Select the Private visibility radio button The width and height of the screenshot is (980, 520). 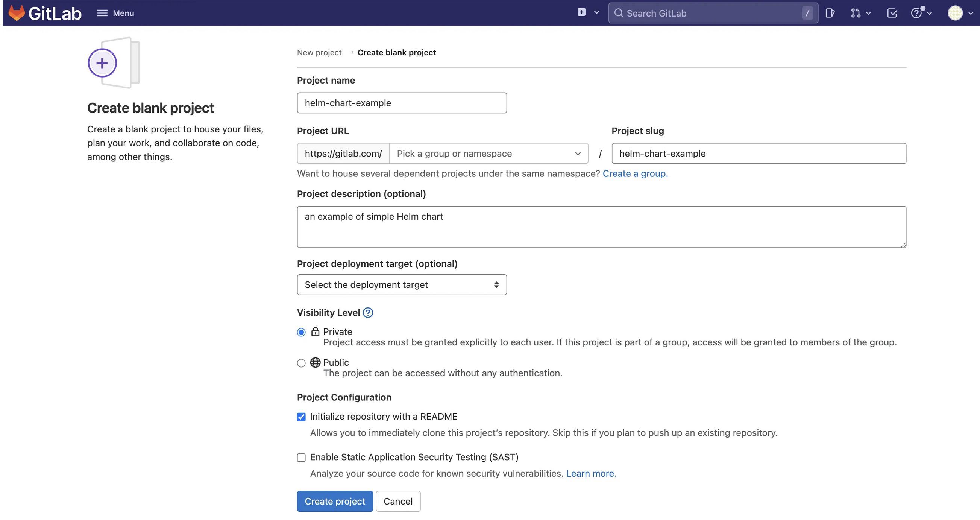301,332
